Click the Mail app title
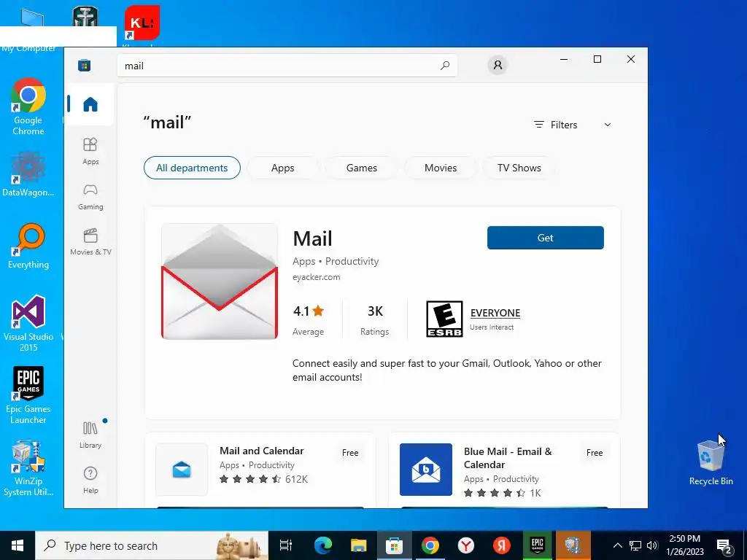This screenshot has width=747, height=560. 312,238
